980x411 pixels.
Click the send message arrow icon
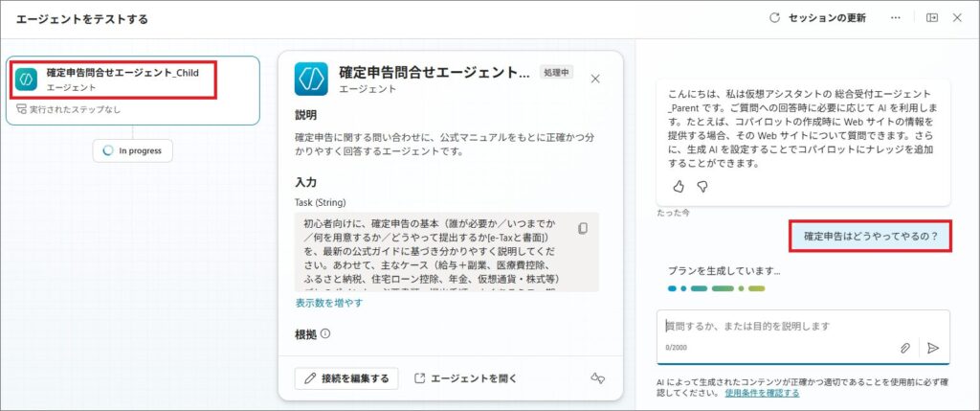(933, 348)
